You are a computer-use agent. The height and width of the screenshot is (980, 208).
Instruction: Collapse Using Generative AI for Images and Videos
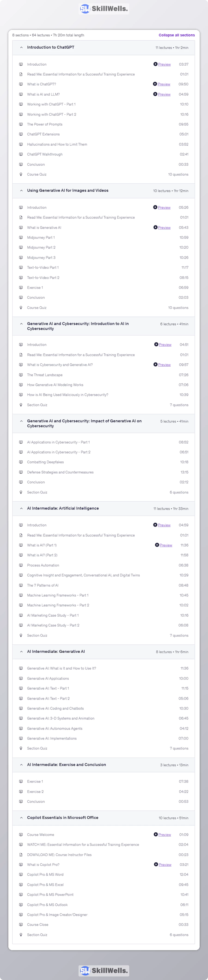coord(21,191)
